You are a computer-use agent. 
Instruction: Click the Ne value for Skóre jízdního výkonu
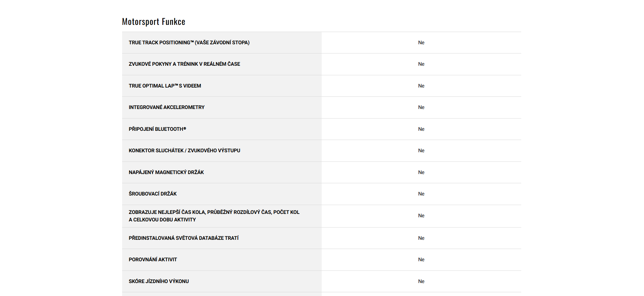tap(421, 281)
